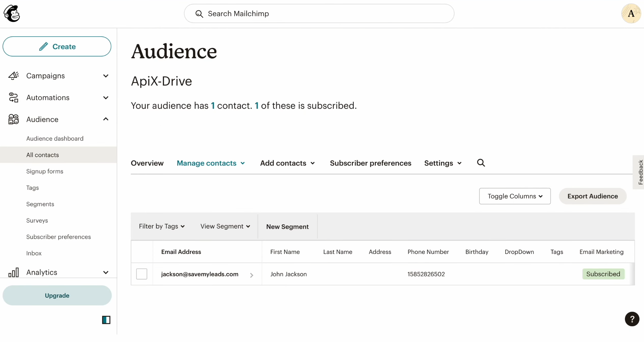Check the checkbox next to jackson@savemyleads.com
Viewport: 644px width, 342px height.
(x=142, y=274)
